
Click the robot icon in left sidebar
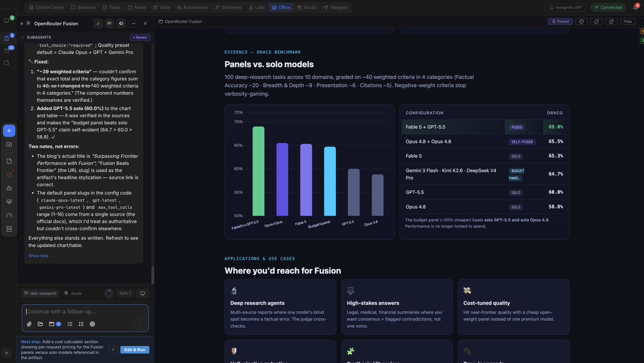[9, 188]
